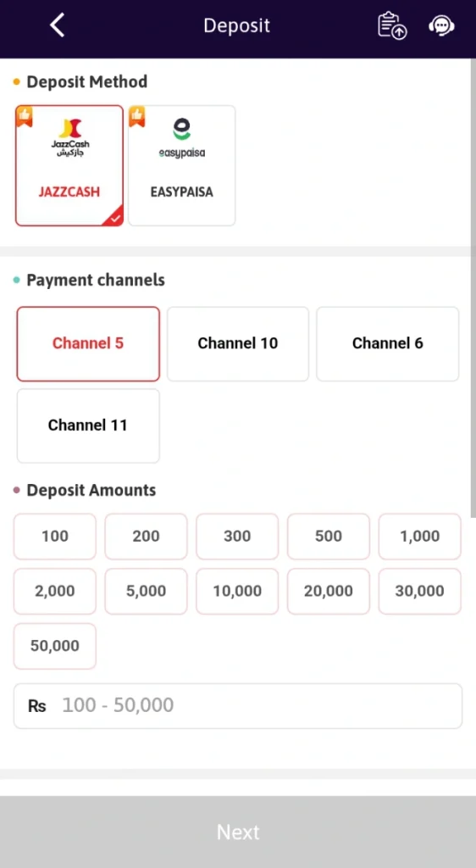Viewport: 476px width, 868px height.
Task: Click the vertical scrollbar on the right
Action: [x=473, y=288]
